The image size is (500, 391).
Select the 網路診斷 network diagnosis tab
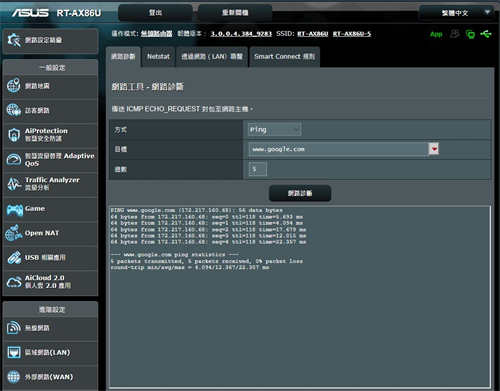123,57
